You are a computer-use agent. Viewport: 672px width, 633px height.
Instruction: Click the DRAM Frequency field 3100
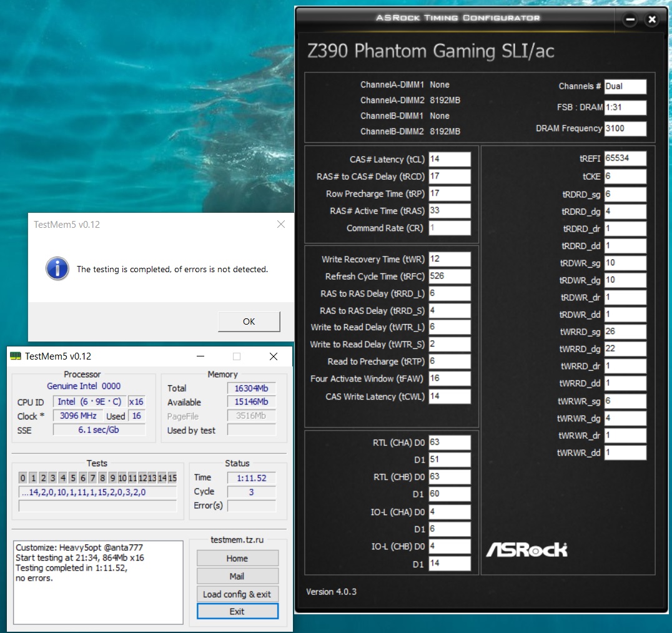click(x=625, y=128)
